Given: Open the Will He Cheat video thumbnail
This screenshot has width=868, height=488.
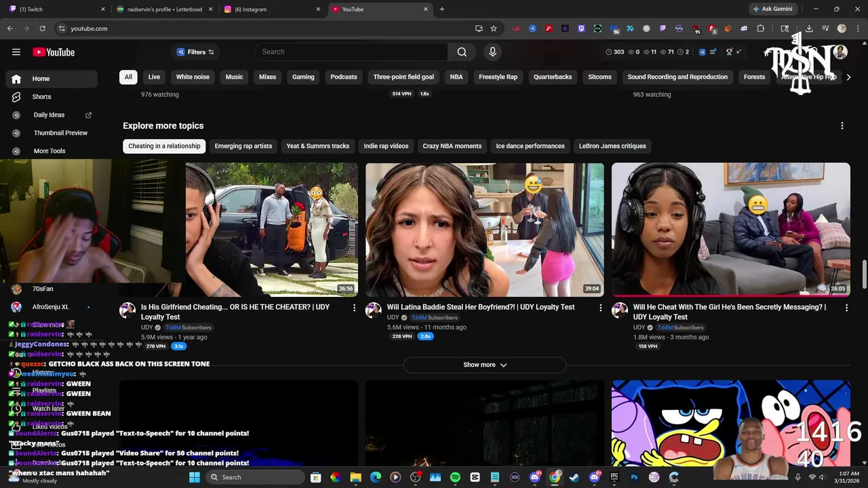Looking at the screenshot, I should [x=731, y=229].
